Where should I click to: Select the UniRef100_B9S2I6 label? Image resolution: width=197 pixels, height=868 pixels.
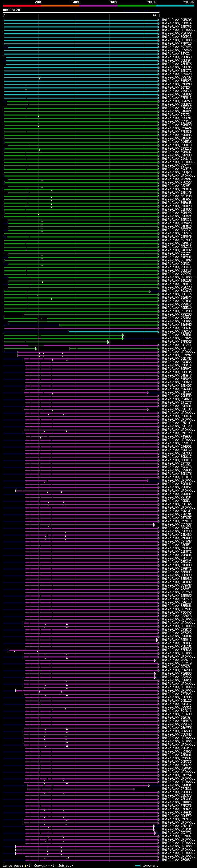pyautogui.click(x=177, y=149)
